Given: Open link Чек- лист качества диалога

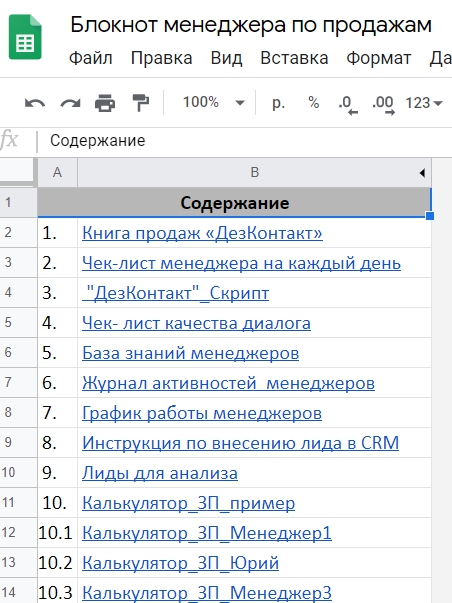Looking at the screenshot, I should [x=196, y=323].
